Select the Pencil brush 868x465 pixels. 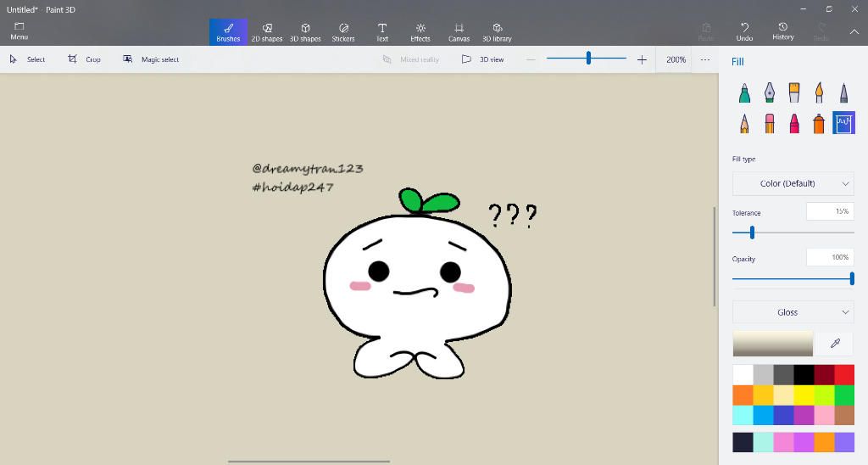click(x=744, y=123)
